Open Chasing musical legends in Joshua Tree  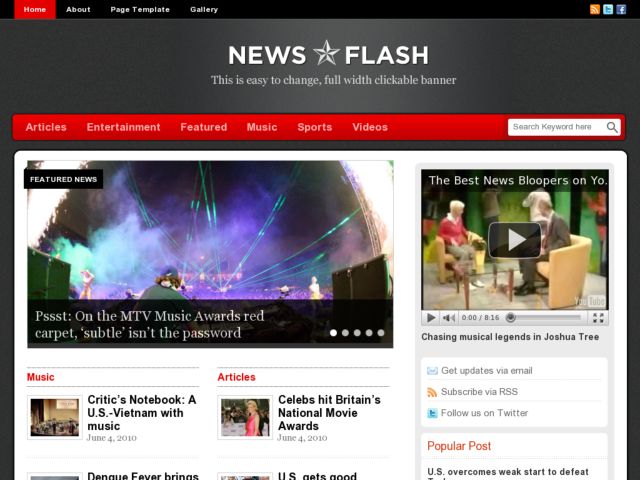coord(510,337)
